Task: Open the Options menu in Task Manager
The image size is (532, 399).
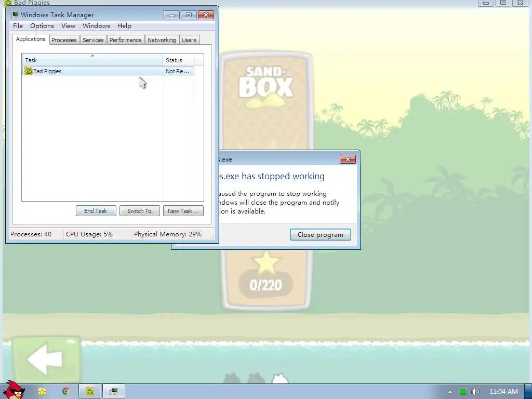Action: point(42,26)
